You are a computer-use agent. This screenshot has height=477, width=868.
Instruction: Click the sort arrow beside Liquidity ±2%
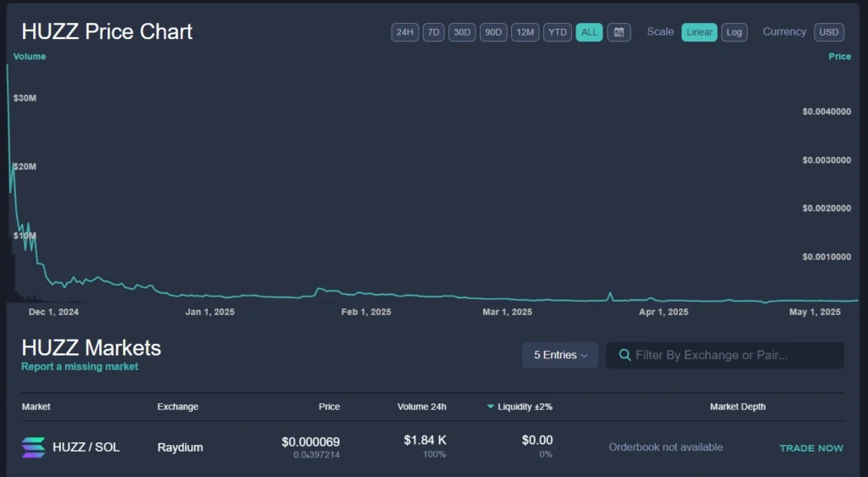(x=490, y=407)
